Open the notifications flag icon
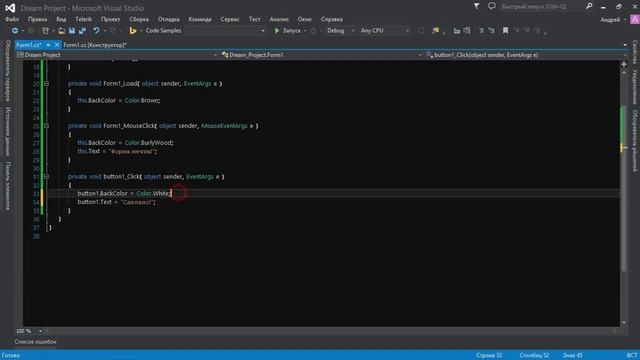Image resolution: width=640 pixels, height=360 pixels. tap(476, 7)
